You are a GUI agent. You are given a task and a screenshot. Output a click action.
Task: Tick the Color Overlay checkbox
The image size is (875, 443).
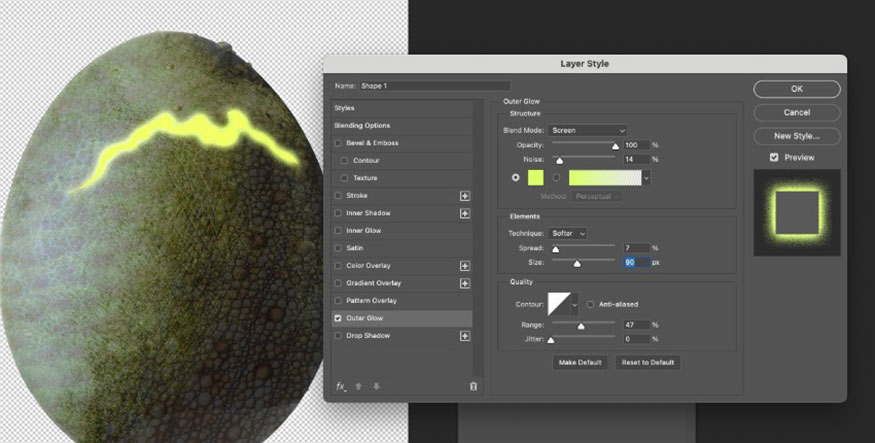338,266
